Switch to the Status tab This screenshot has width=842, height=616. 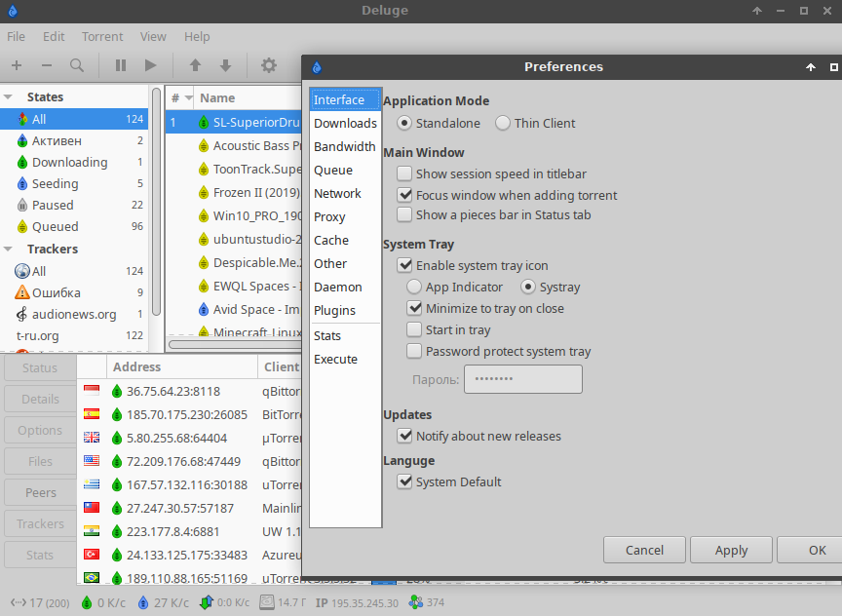pos(40,367)
